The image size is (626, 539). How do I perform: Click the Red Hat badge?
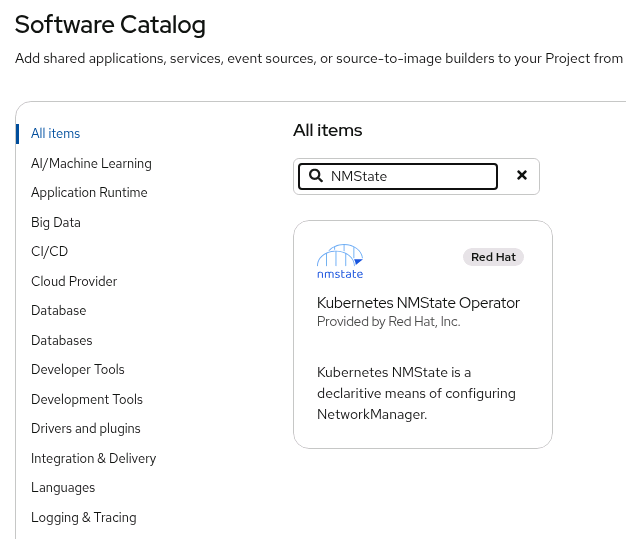(493, 257)
